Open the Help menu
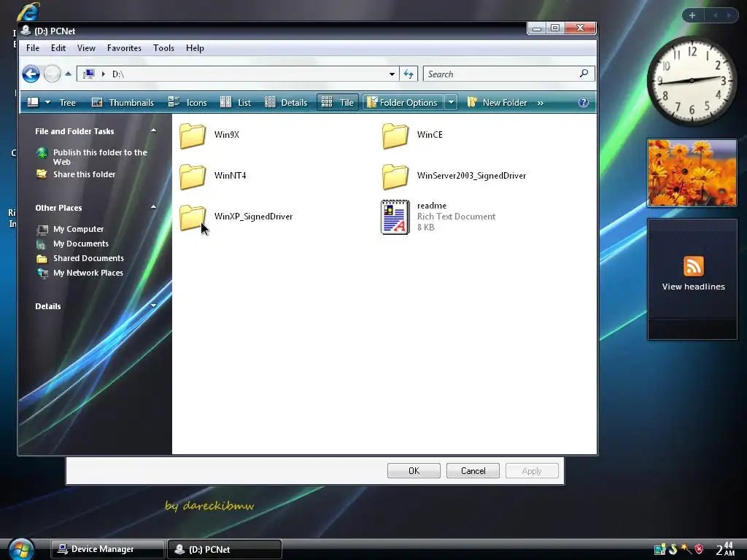 [195, 48]
